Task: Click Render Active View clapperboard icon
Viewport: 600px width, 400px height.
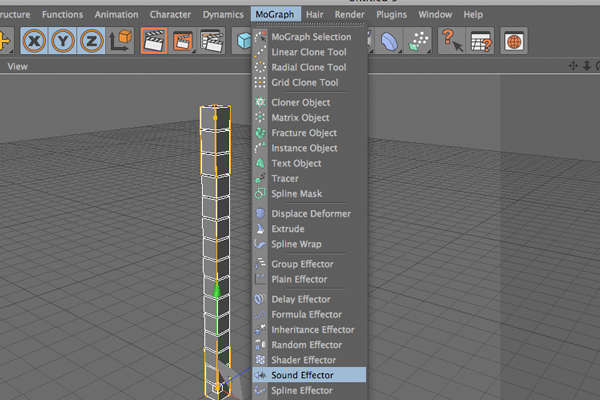Action: [154, 41]
